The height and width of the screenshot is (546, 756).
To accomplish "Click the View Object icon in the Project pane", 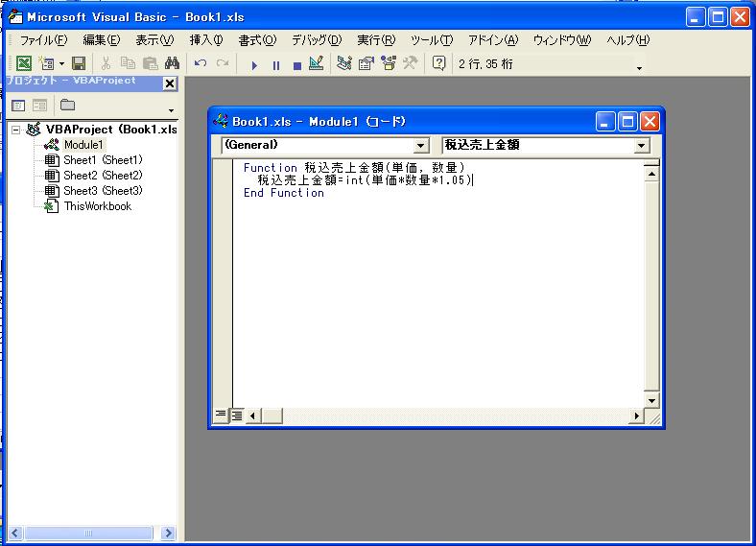I will click(x=40, y=106).
